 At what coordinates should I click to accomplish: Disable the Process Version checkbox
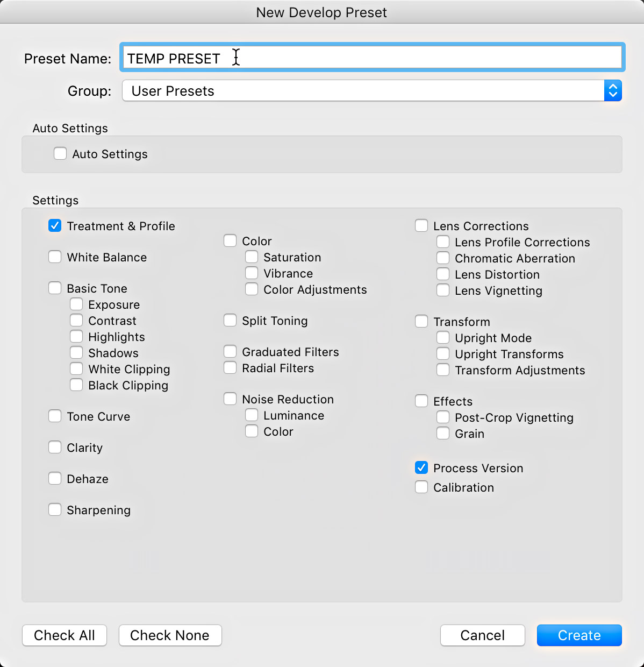pos(421,467)
